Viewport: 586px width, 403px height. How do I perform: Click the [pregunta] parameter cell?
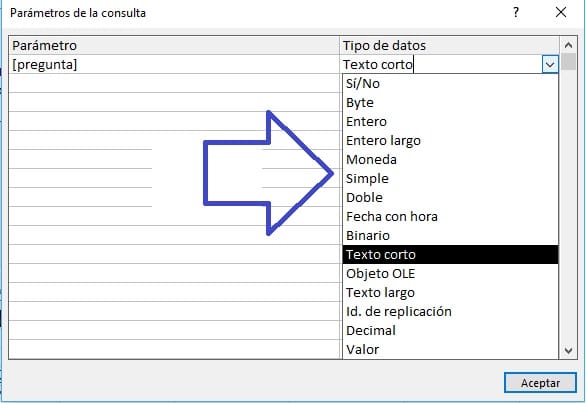coord(174,64)
